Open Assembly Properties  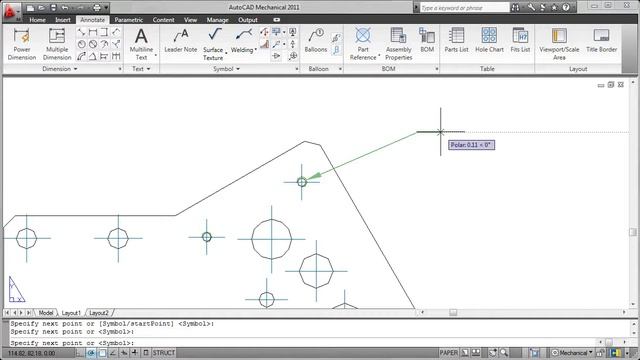point(398,44)
